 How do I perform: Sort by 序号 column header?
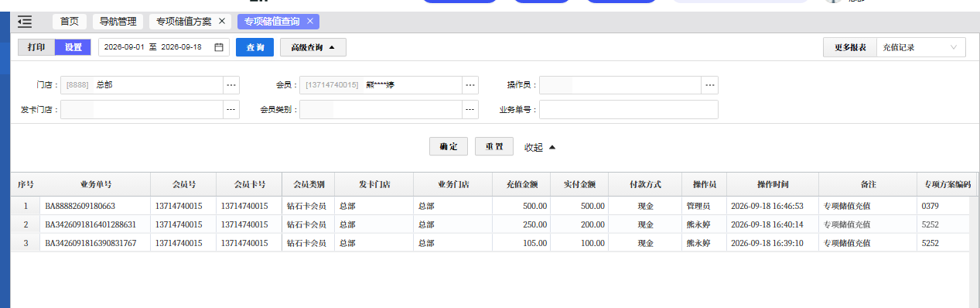(x=26, y=184)
